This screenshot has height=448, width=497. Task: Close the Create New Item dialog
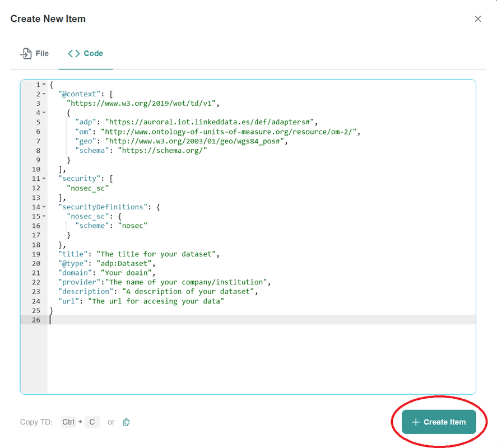[477, 18]
